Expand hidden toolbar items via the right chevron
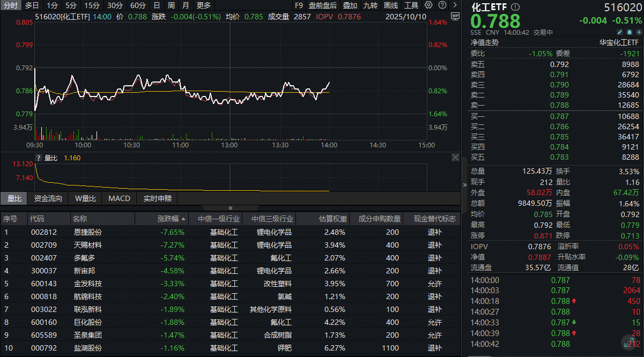This screenshot has height=357, width=644. (456, 5)
